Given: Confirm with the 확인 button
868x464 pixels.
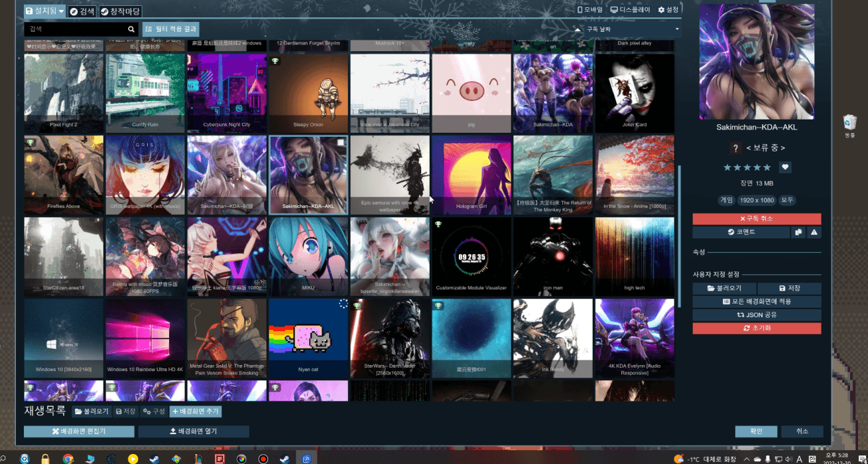Looking at the screenshot, I should click(x=756, y=431).
